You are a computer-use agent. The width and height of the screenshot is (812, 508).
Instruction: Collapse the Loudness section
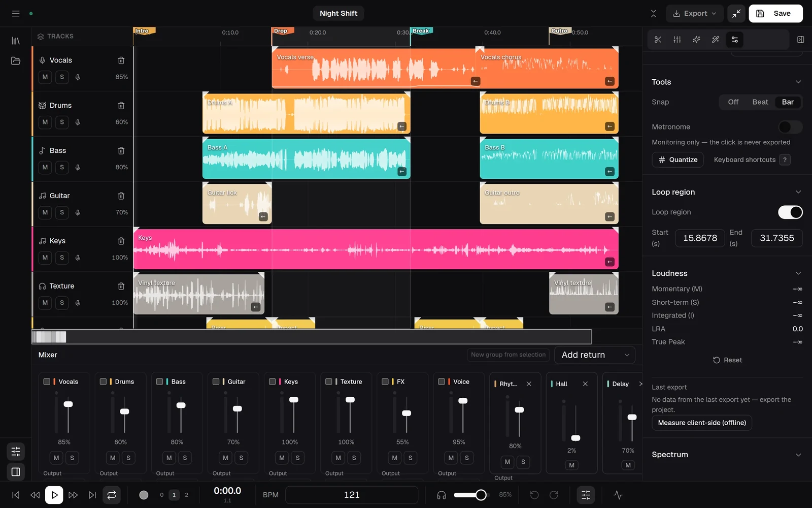pyautogui.click(x=798, y=273)
